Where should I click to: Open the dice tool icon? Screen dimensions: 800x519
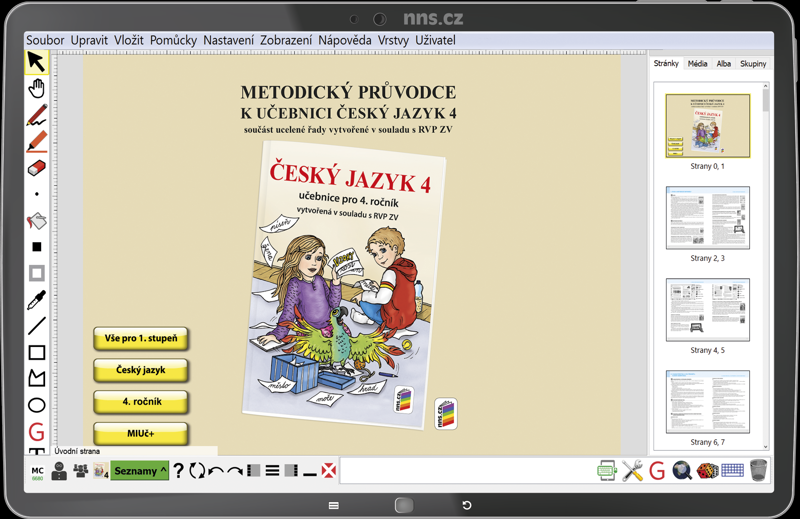pyautogui.click(x=708, y=471)
